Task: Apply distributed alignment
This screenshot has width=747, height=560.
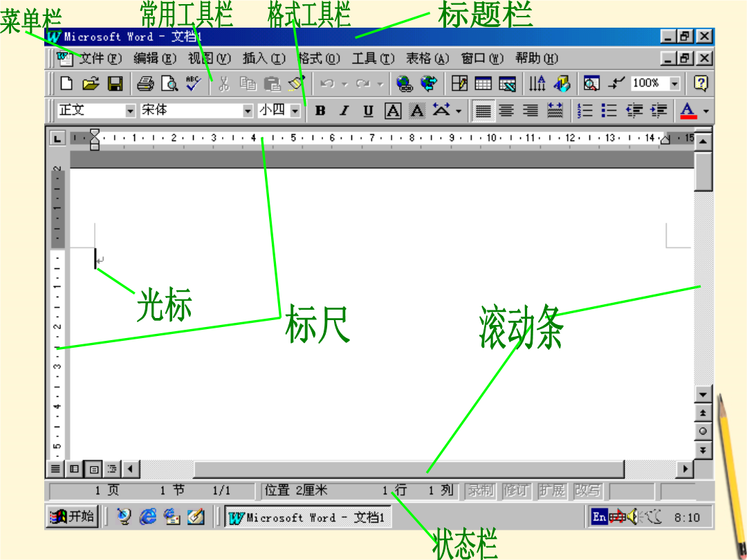Action: coord(555,111)
